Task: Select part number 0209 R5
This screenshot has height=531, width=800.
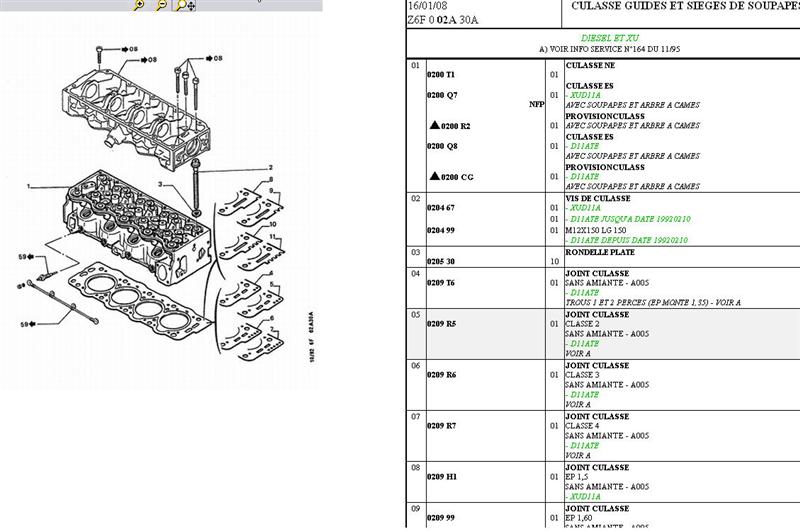Action: tap(441, 323)
